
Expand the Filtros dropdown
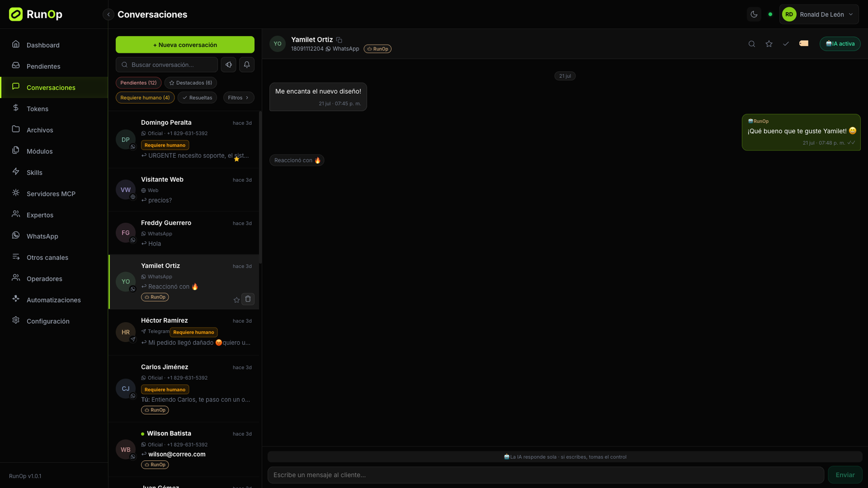coord(239,98)
